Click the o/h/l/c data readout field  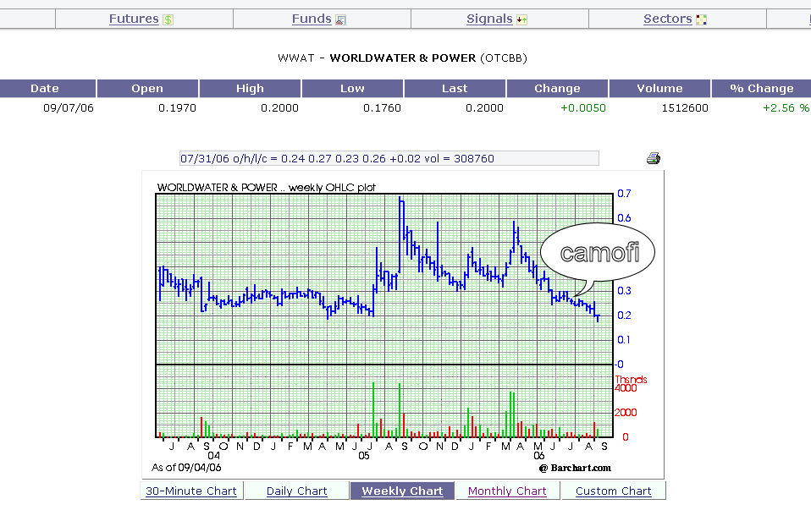pos(389,158)
